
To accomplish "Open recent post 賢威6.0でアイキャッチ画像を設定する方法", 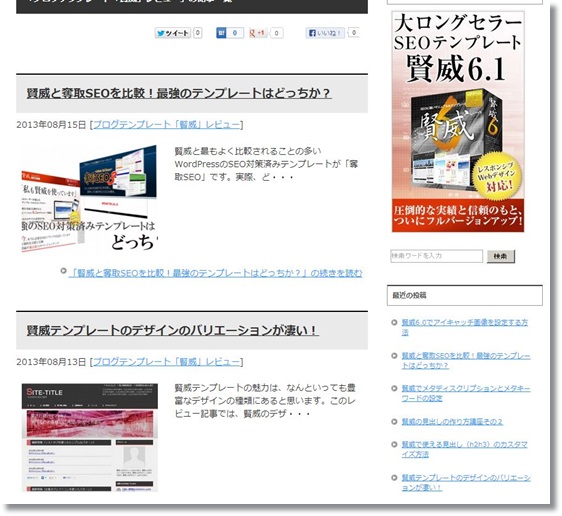I will point(465,327).
